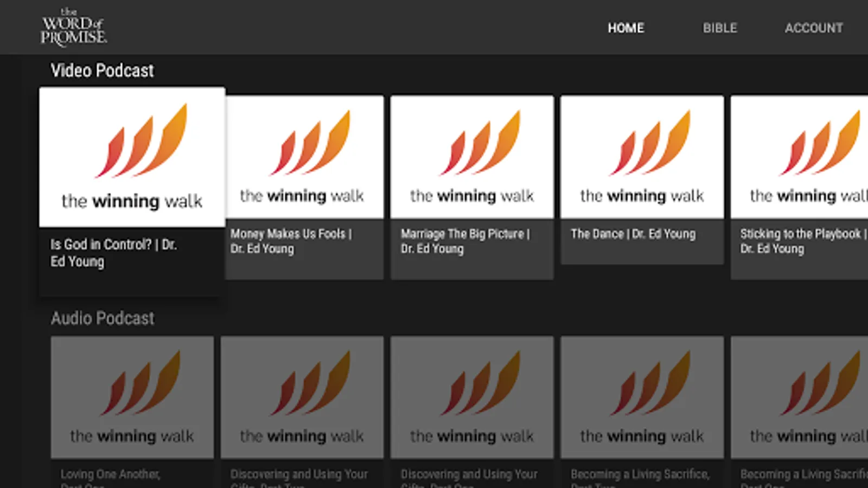Open the 'Money Makes Us Fools' video thumbnail

(304, 157)
